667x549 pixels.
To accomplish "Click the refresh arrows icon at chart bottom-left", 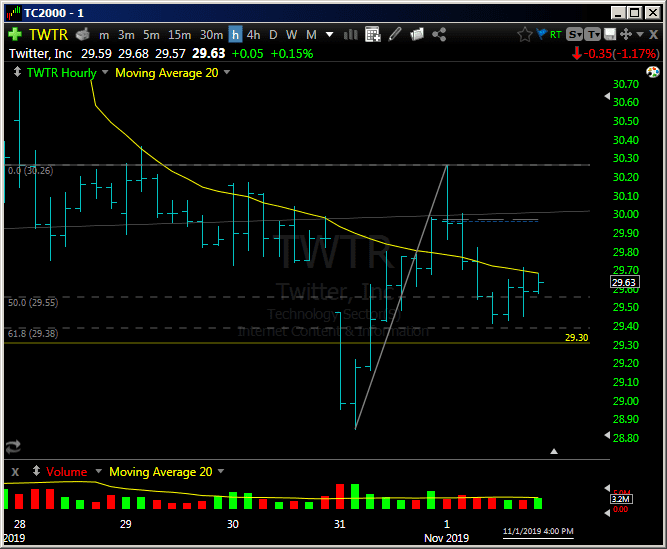I will tap(13, 447).
